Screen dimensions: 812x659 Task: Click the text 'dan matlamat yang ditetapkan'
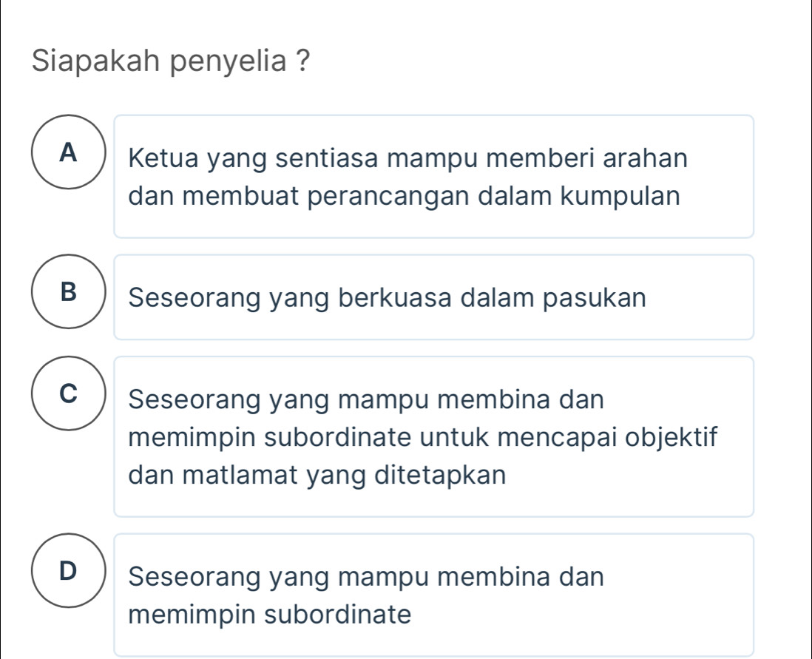(x=317, y=475)
